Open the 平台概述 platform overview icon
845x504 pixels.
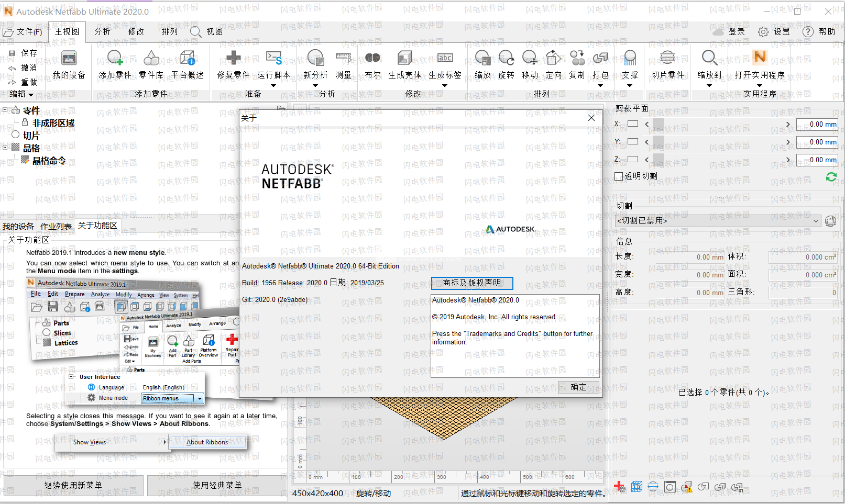point(188,58)
